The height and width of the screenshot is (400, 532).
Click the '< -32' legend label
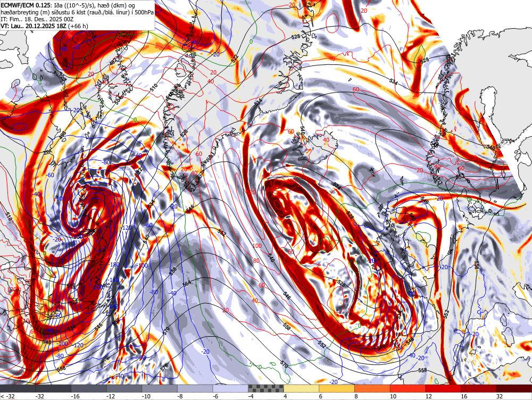tap(7, 396)
